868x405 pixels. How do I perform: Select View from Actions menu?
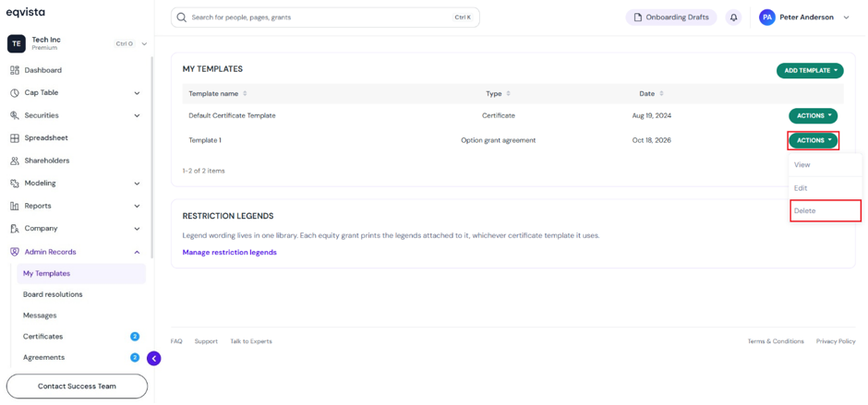pos(826,165)
